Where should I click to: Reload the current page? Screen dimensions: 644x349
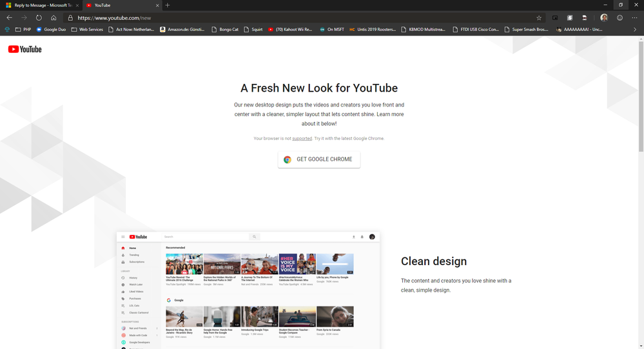[x=39, y=17]
